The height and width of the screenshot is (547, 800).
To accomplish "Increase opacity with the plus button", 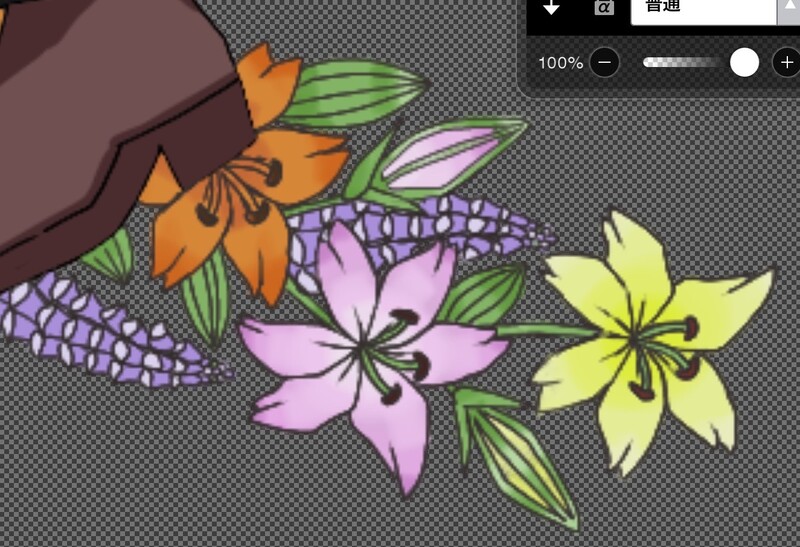I will pos(786,63).
